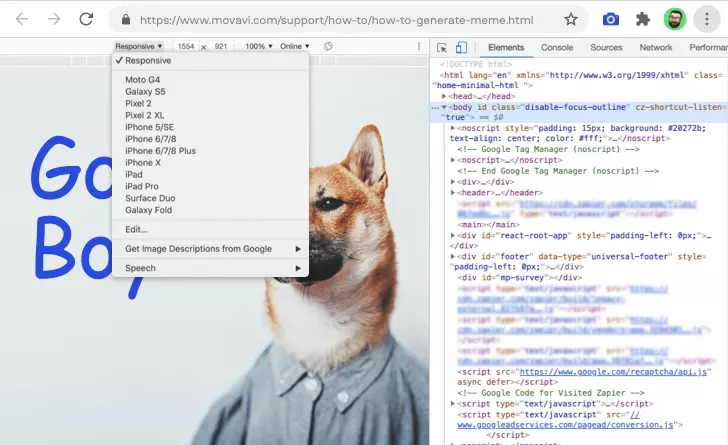Choose iPhone 5/SE device

[210, 127]
